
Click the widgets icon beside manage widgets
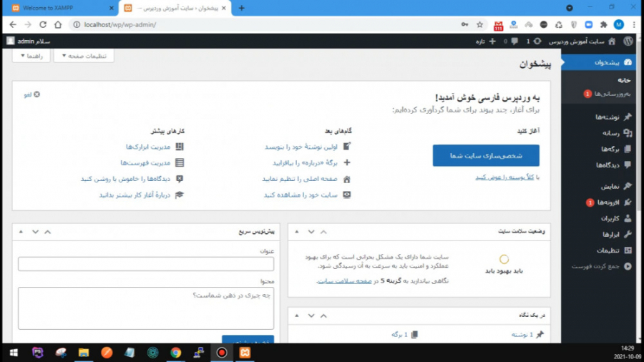pos(180,147)
